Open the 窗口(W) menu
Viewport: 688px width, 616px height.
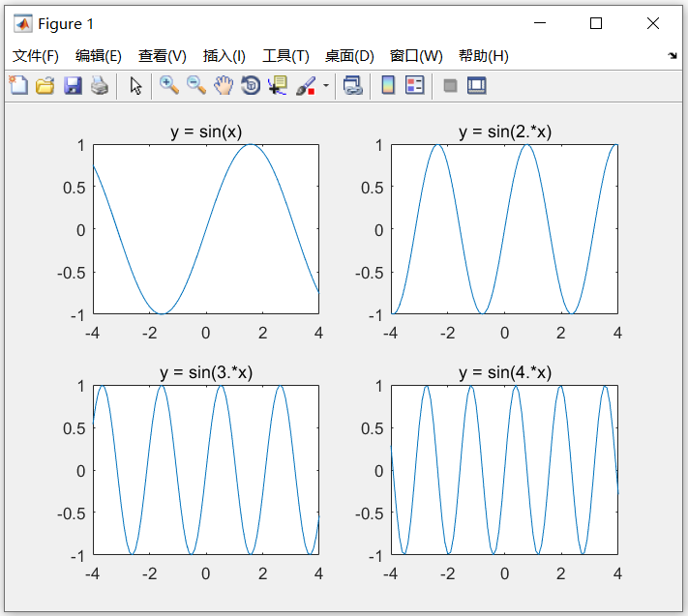[416, 56]
